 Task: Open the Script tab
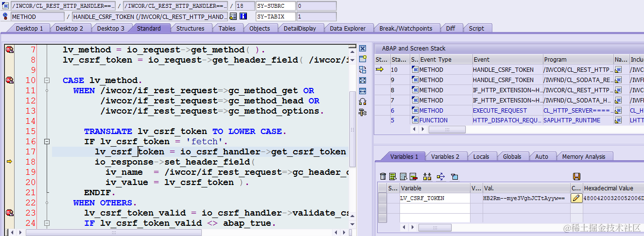tap(476, 28)
